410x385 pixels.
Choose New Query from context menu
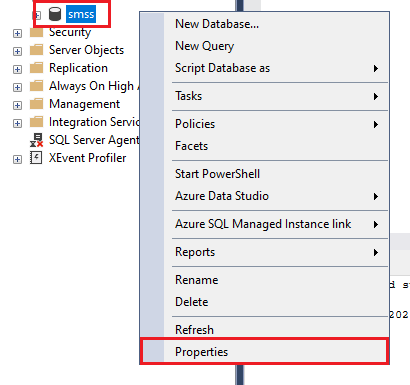coord(264,46)
